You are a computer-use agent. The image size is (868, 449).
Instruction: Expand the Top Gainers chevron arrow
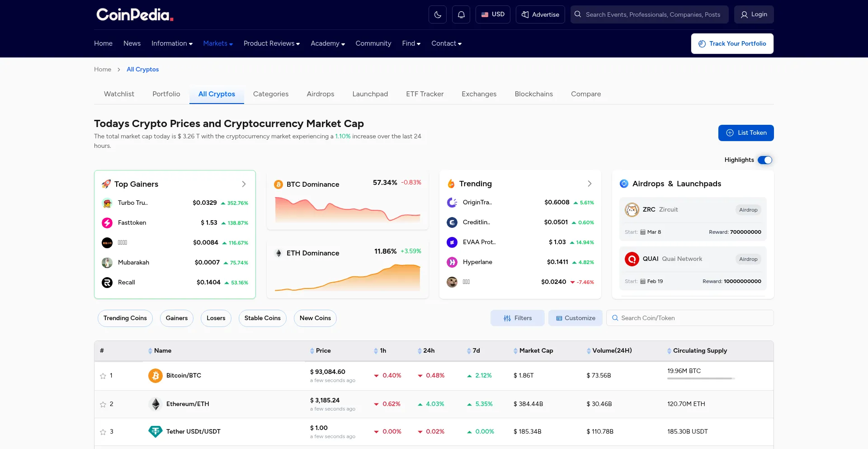pos(244,184)
